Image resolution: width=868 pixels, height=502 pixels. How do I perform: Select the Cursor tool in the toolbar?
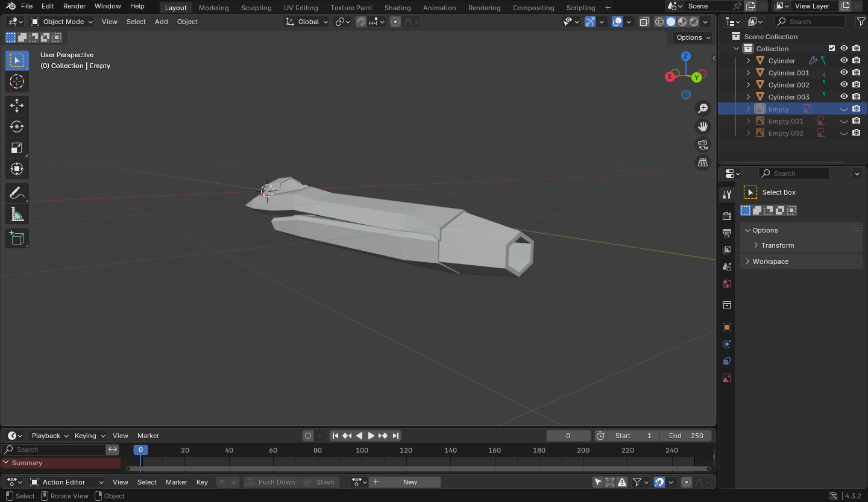[17, 81]
